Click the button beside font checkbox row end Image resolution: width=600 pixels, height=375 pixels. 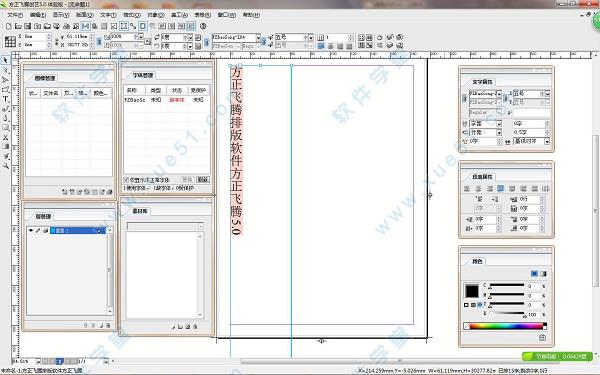[202, 179]
